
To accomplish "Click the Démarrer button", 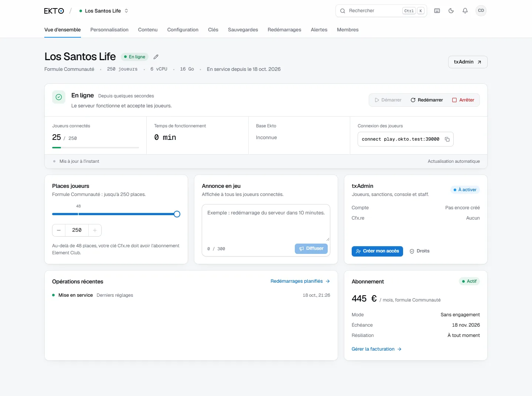I will pos(388,100).
